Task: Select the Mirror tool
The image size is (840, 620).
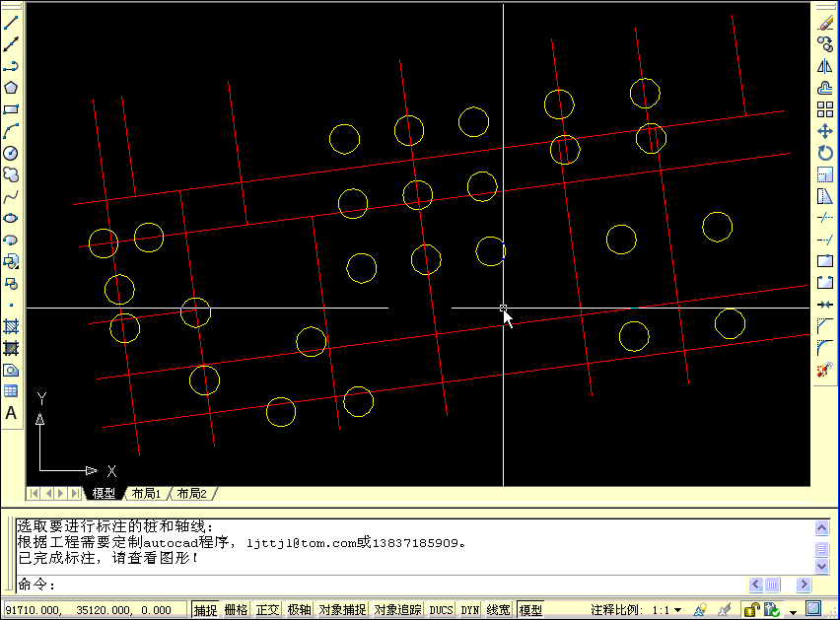Action: tap(825, 66)
